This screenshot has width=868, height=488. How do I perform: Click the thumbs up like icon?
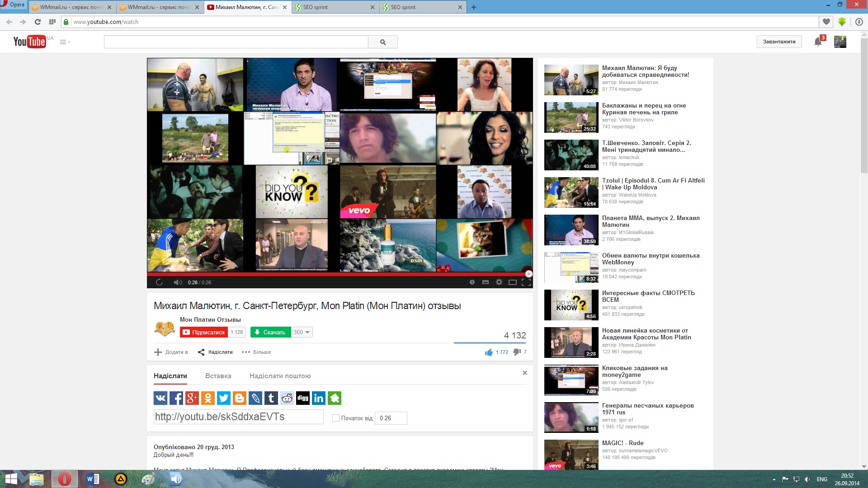(489, 352)
